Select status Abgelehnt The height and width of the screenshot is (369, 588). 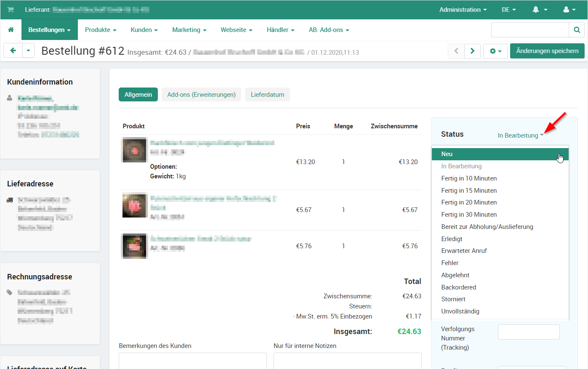[x=500, y=275]
